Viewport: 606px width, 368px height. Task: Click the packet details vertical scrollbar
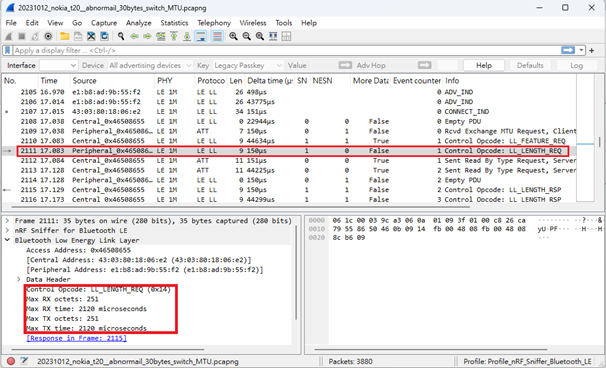pos(296,273)
